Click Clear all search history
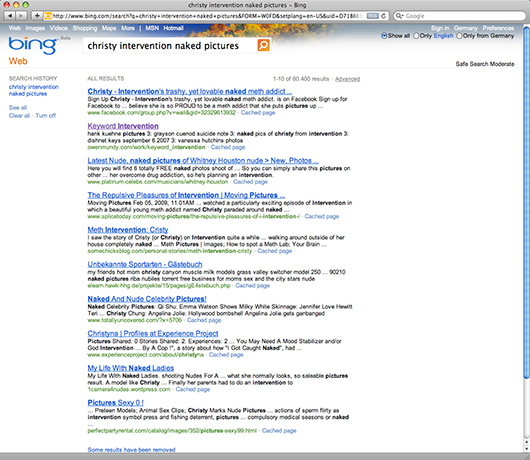This screenshot has width=530, height=460. 19,116
